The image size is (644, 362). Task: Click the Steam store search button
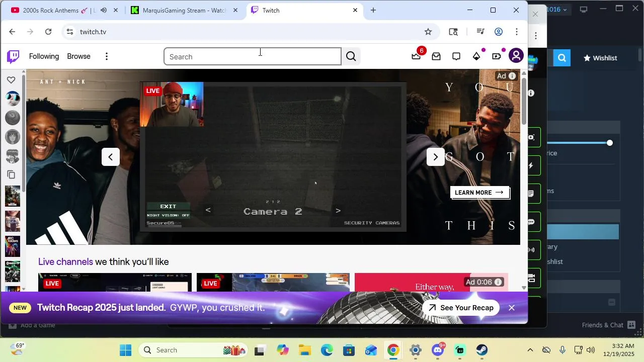(562, 58)
